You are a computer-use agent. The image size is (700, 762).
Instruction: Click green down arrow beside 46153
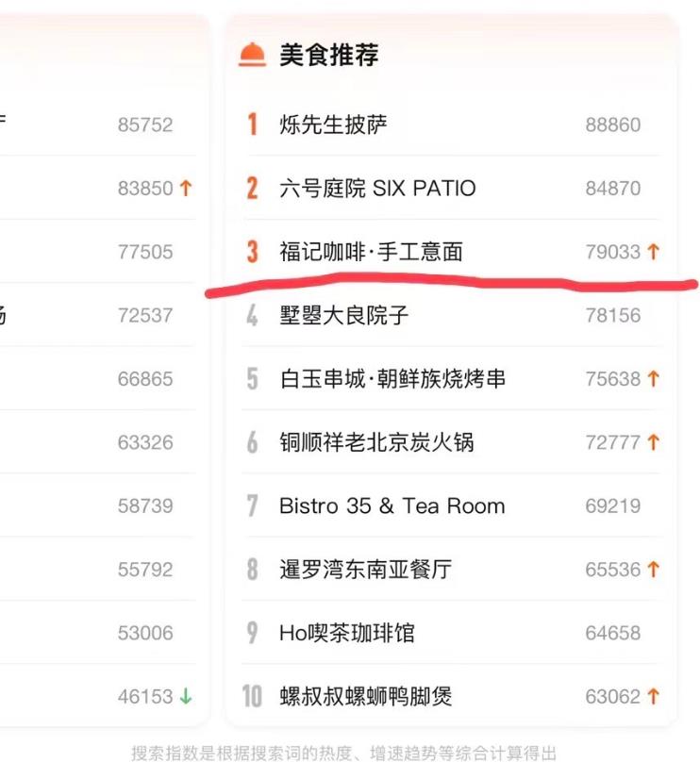pos(185,697)
